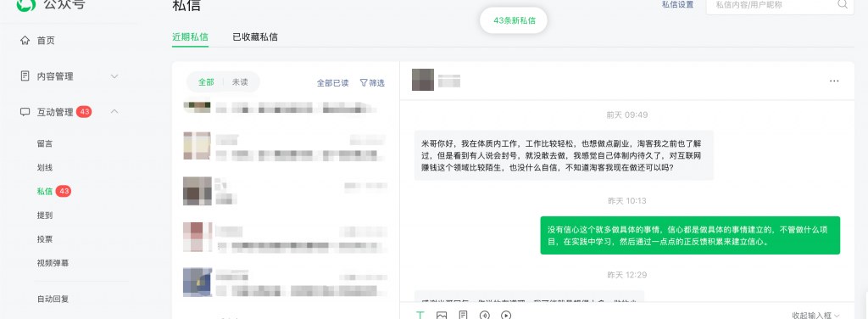Viewport: 868px width, 319px height.
Task: Open 私信设置 link
Action: coord(677,4)
